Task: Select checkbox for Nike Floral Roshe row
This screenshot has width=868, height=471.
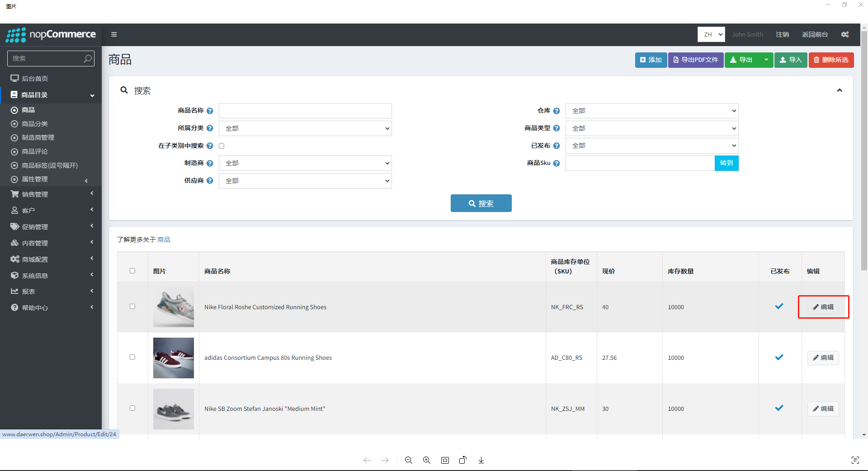Action: (x=132, y=306)
